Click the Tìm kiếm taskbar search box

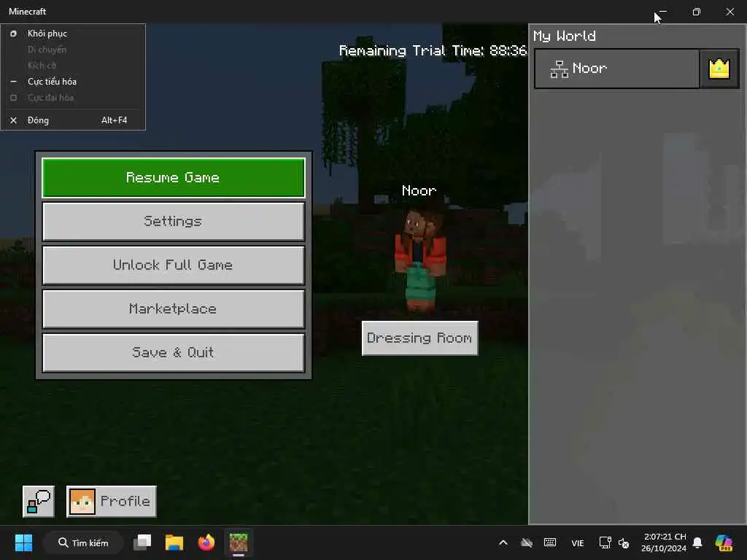pyautogui.click(x=83, y=542)
